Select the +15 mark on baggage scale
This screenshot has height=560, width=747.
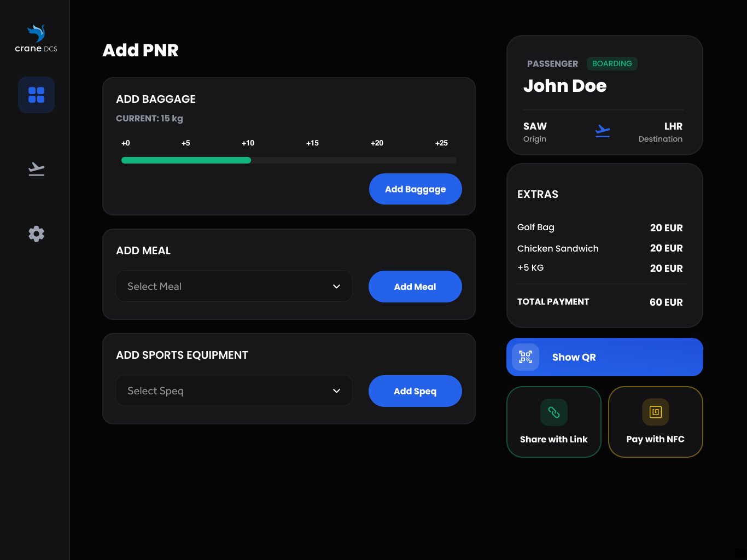312,143
